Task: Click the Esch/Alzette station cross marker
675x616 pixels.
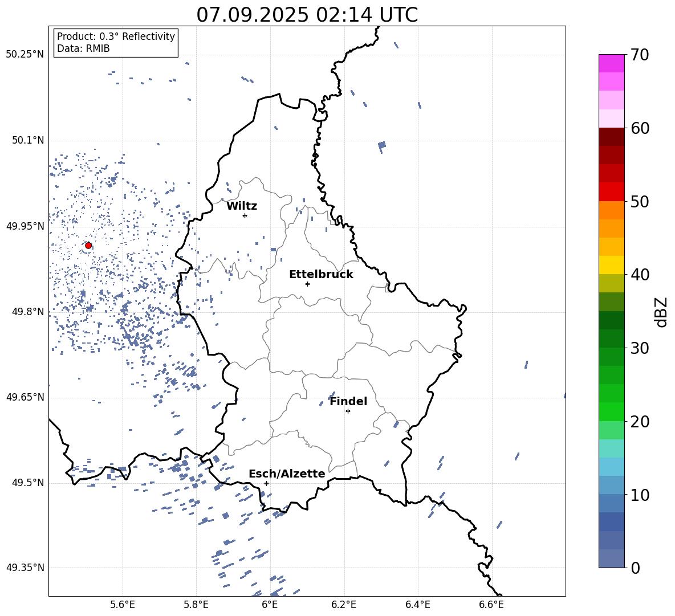Action: pos(266,483)
